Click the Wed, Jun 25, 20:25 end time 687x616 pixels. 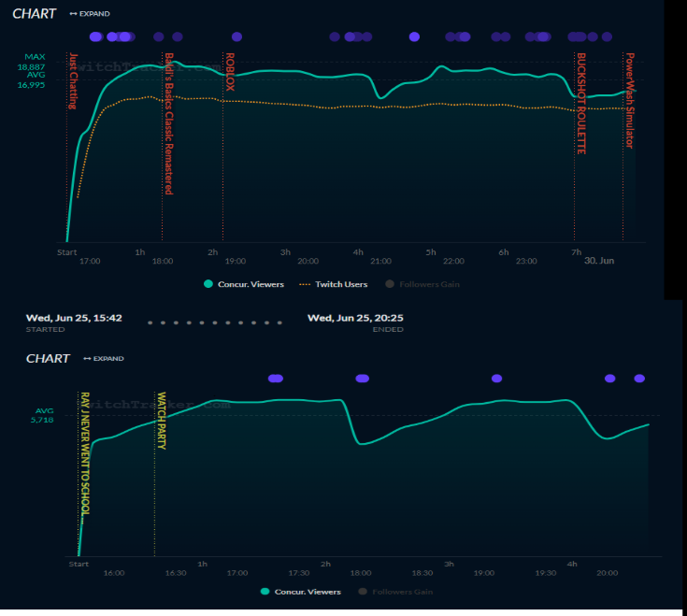(x=355, y=318)
